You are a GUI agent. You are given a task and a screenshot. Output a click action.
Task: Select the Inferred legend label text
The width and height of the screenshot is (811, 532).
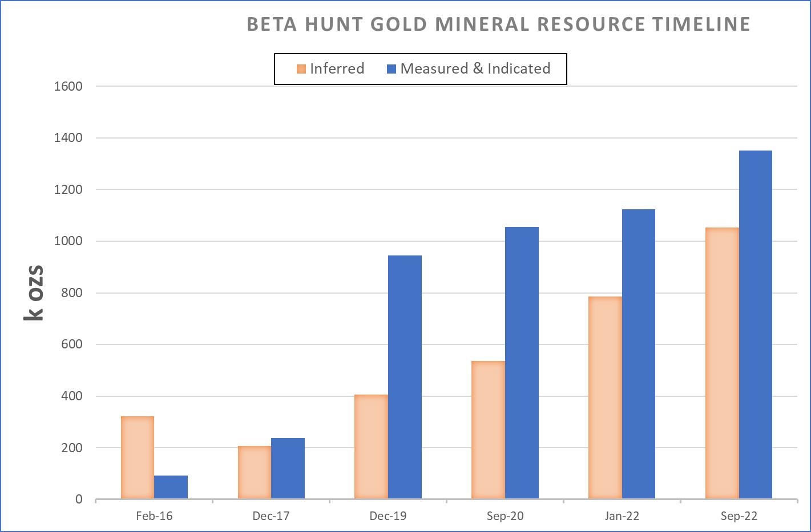tap(337, 68)
